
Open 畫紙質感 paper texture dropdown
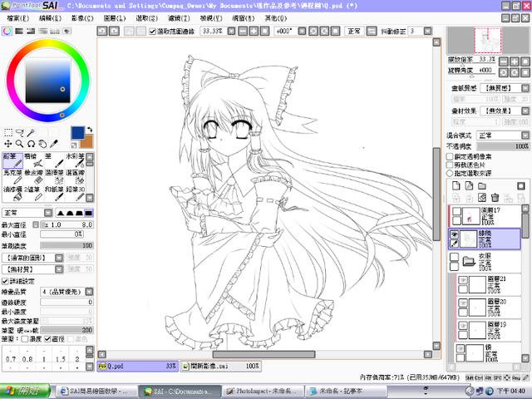[x=525, y=88]
